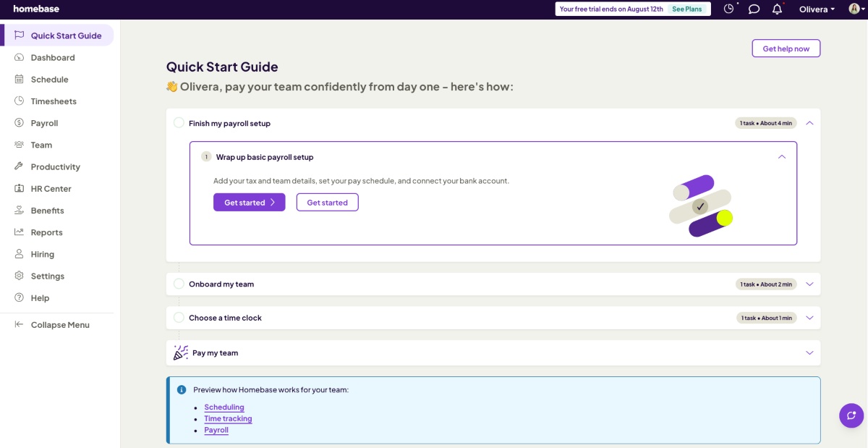Open the Schedule section in the sidebar

49,79
